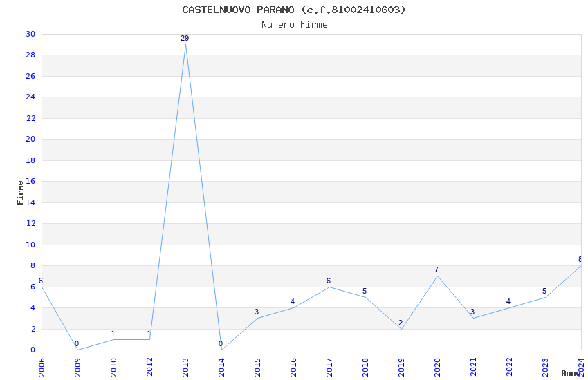Image resolution: width=588 pixels, height=380 pixels.
Task: Click the x-axis year label 2018
Action: (366, 368)
